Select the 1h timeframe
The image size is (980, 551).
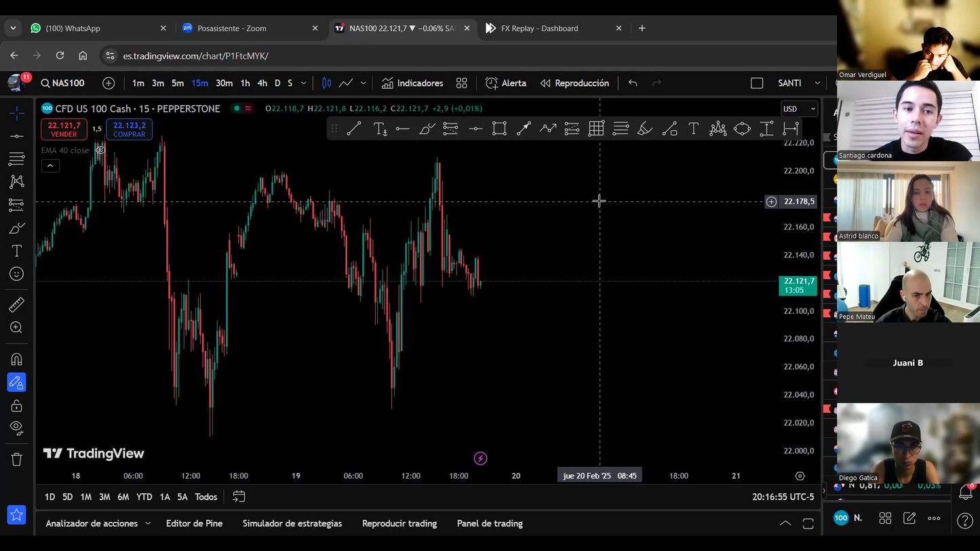(x=245, y=83)
